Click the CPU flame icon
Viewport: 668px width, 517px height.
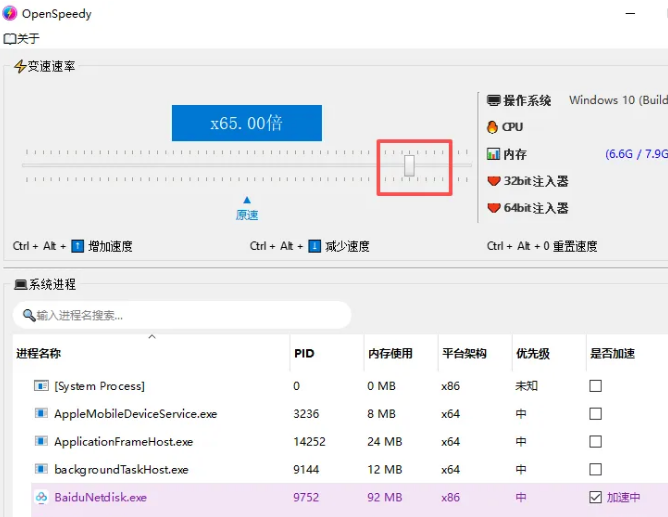pyautogui.click(x=492, y=127)
